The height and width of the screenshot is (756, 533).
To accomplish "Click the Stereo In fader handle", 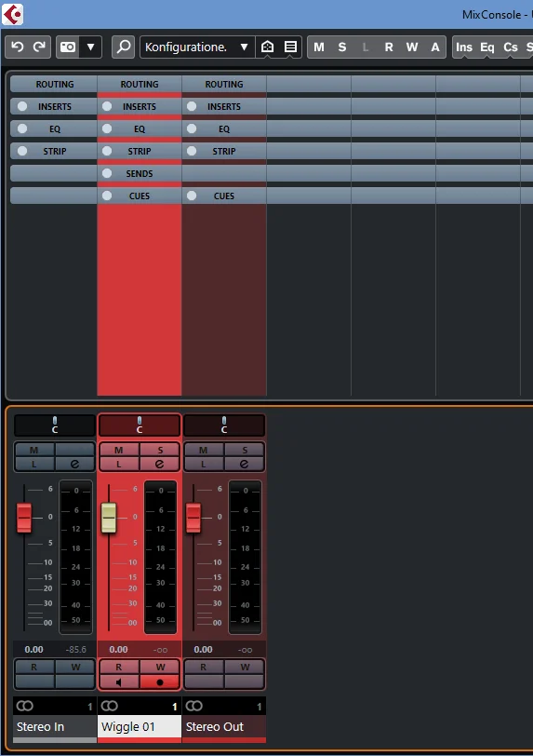I will point(24,518).
